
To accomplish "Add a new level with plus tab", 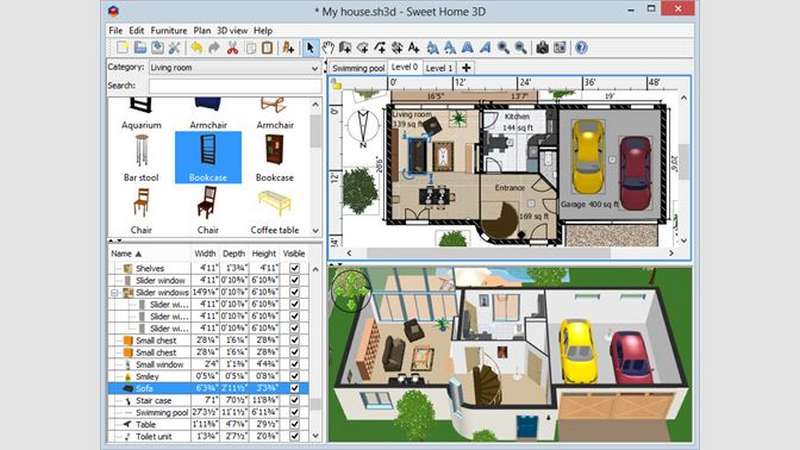I will [466, 67].
